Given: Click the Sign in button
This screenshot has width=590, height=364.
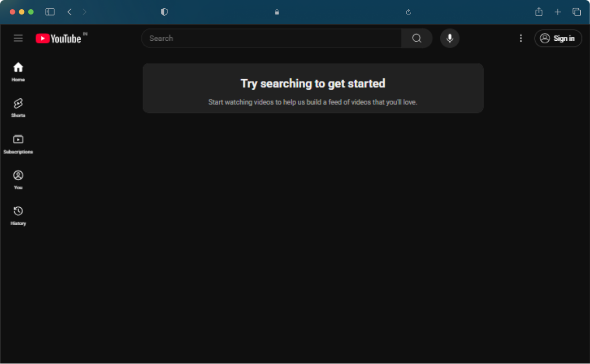Looking at the screenshot, I should [558, 38].
